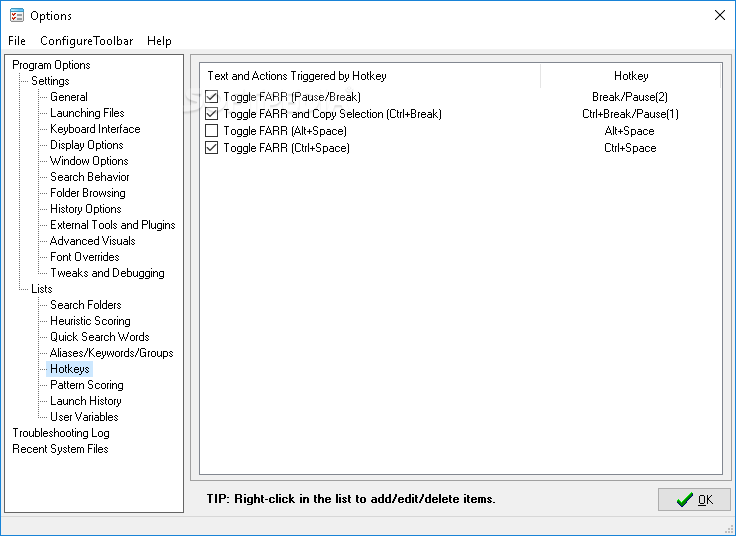Open the Help menu
The width and height of the screenshot is (736, 536).
point(159,41)
